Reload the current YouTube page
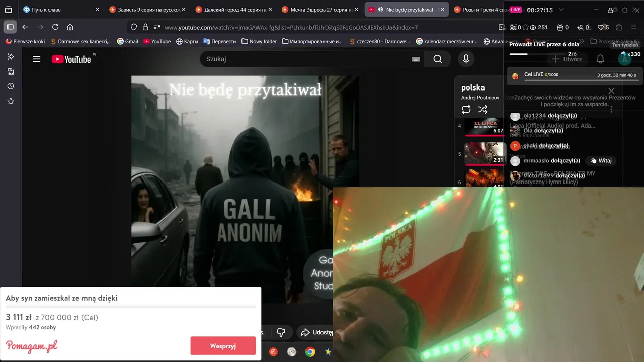The width and height of the screenshot is (644, 362). tap(55, 27)
